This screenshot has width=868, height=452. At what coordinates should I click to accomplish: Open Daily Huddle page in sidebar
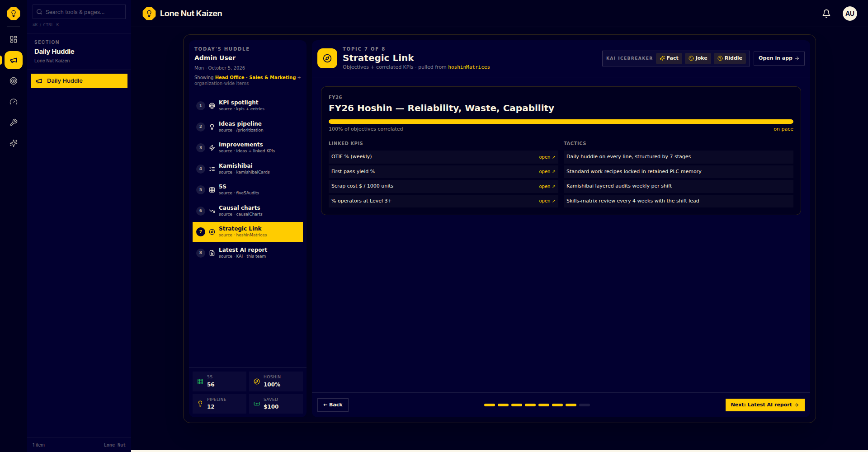(x=79, y=81)
